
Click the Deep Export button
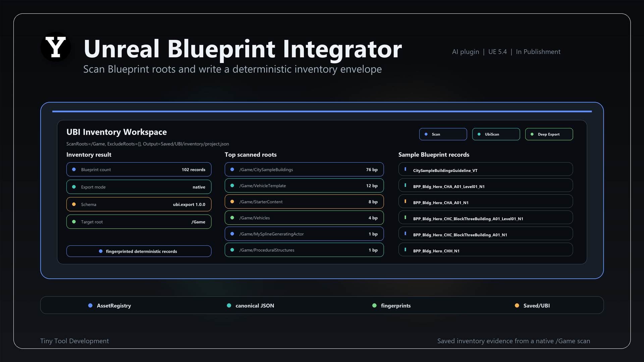pos(549,134)
